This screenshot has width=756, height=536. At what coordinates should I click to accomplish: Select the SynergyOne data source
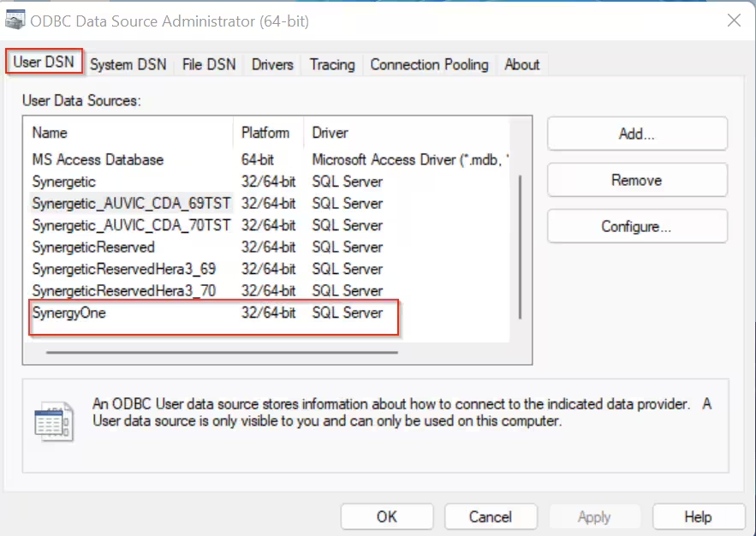click(270, 313)
